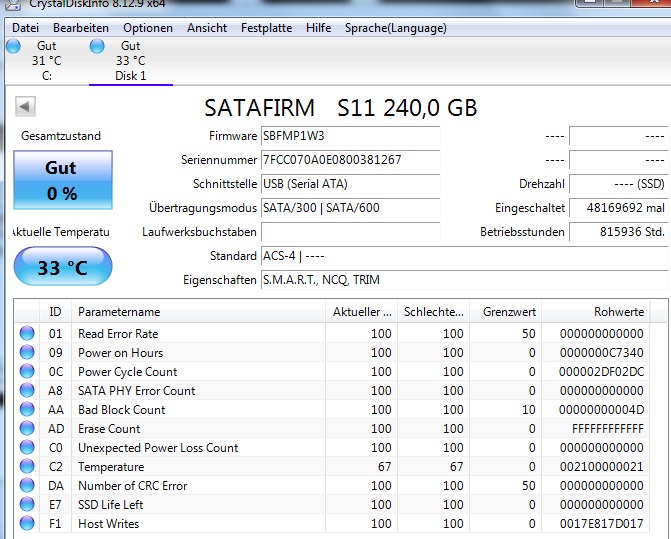Click raw value 000002DF02DC
The height and width of the screenshot is (539, 671).
601,372
